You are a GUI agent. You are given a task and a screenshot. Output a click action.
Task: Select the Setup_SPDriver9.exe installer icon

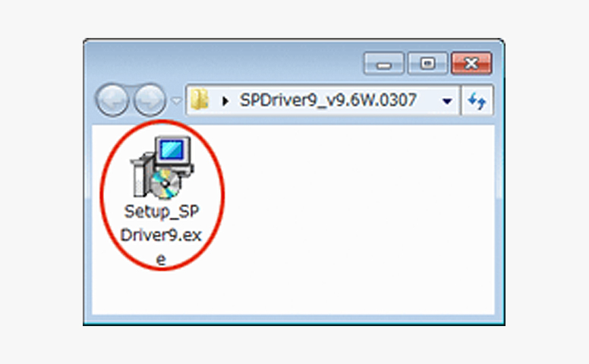point(162,167)
